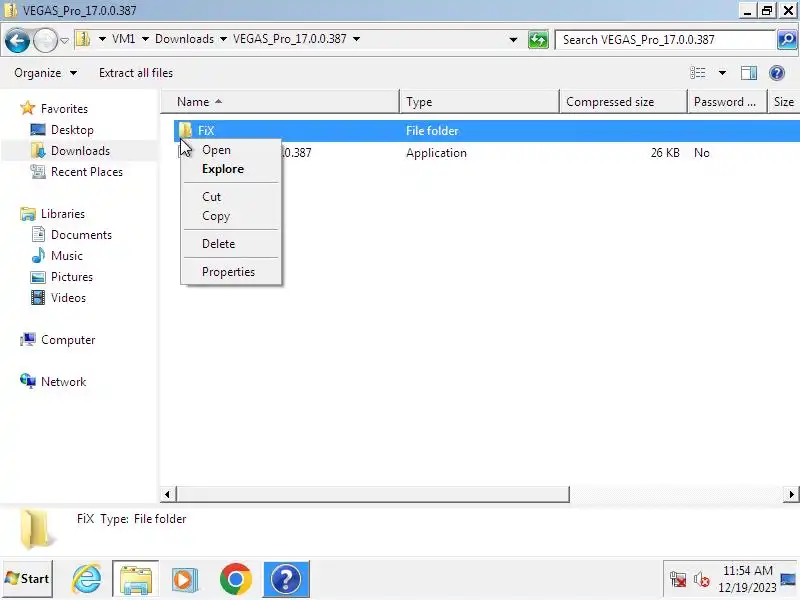800x600 pixels.
Task: Choose Cut in the context menu
Action: click(231, 197)
